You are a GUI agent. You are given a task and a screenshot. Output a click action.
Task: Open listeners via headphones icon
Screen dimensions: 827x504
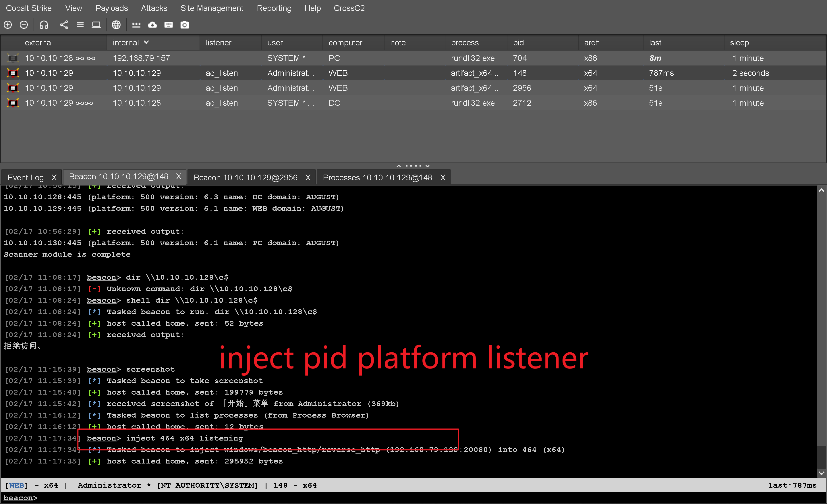tap(44, 25)
